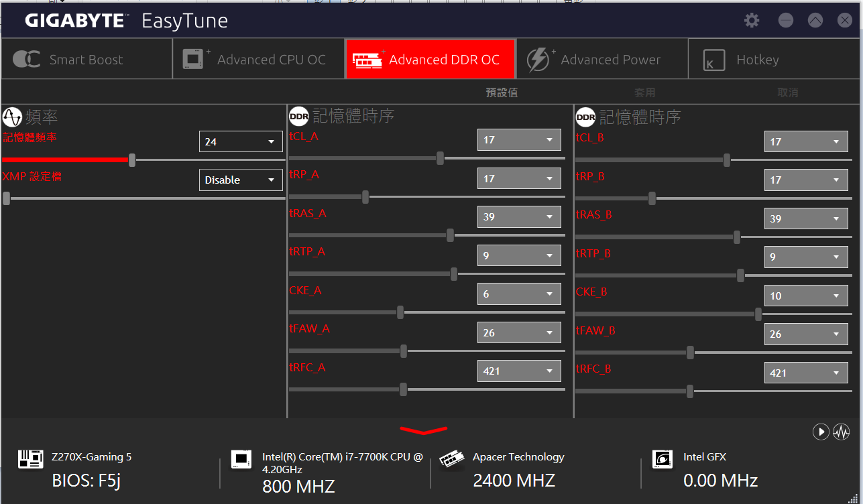863x504 pixels.
Task: Click the Apacer Technology label
Action: (x=518, y=457)
